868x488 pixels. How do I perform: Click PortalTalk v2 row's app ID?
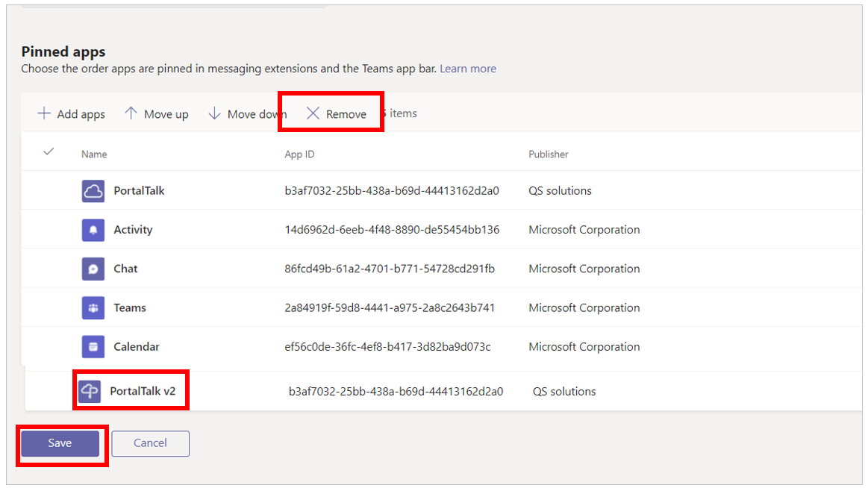coord(396,392)
